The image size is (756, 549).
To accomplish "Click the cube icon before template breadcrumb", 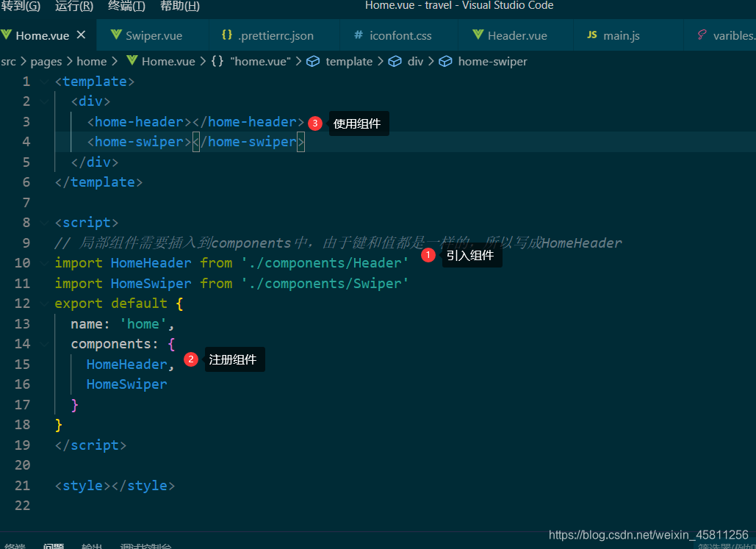I will pos(313,61).
